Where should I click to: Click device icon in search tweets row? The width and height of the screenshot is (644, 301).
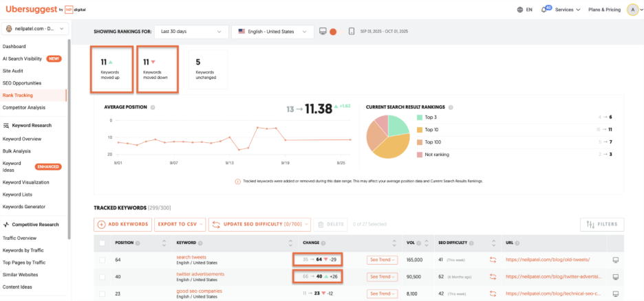(x=616, y=260)
